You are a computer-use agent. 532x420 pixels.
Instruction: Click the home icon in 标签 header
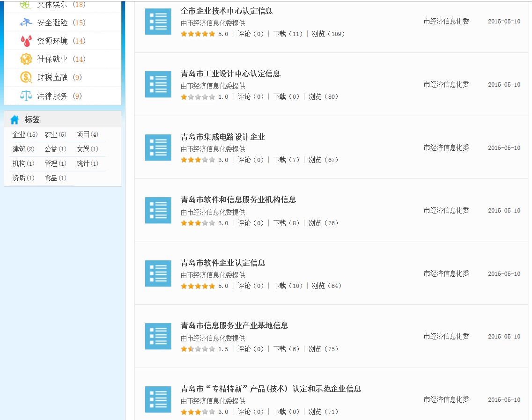[x=15, y=119]
